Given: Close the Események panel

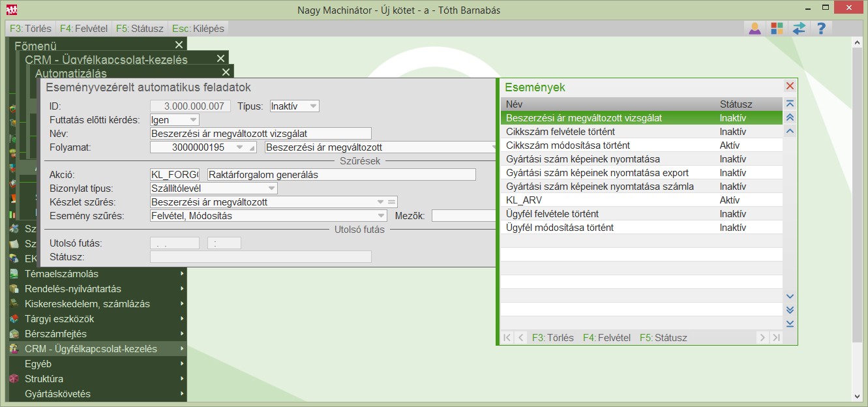Looking at the screenshot, I should tap(790, 86).
